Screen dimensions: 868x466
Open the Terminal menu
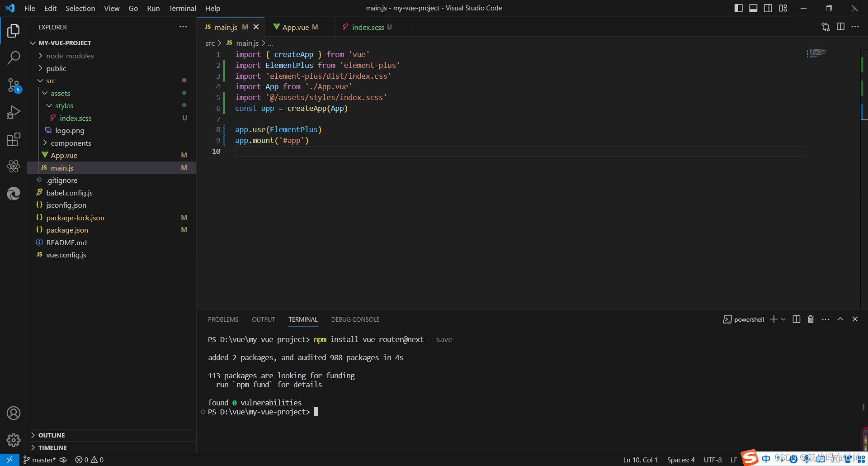coord(182,8)
